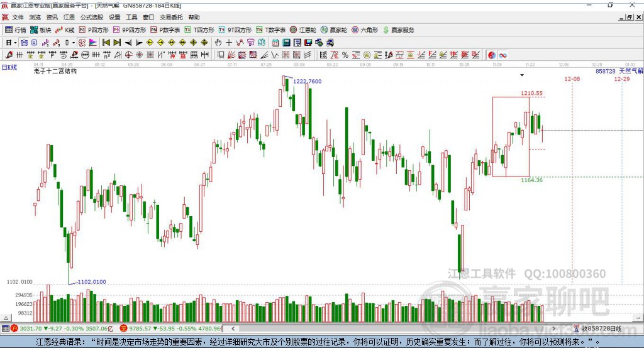Viewport: 644px width, 348px height.
Task: Expand the 日 period dropdown arrow
Action: [15, 43]
